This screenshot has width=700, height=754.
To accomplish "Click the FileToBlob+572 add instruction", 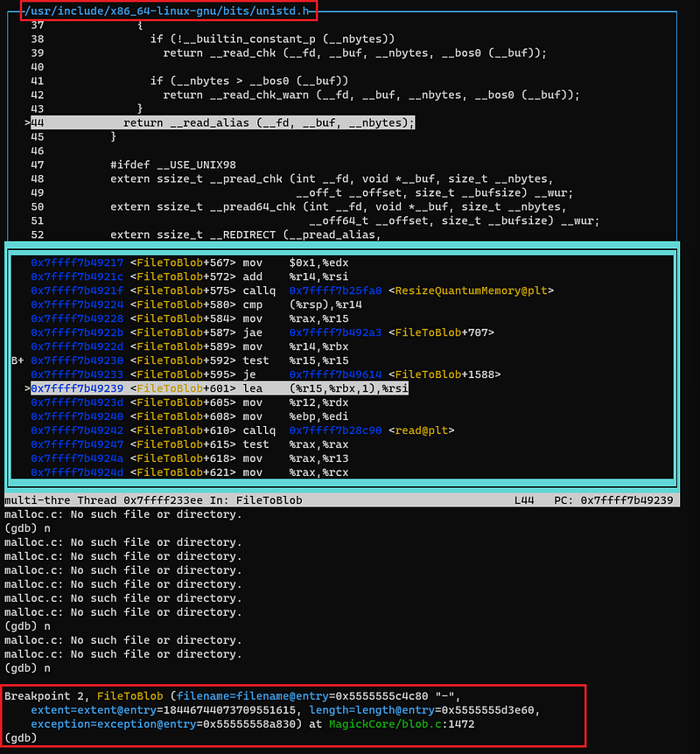I will click(190, 277).
